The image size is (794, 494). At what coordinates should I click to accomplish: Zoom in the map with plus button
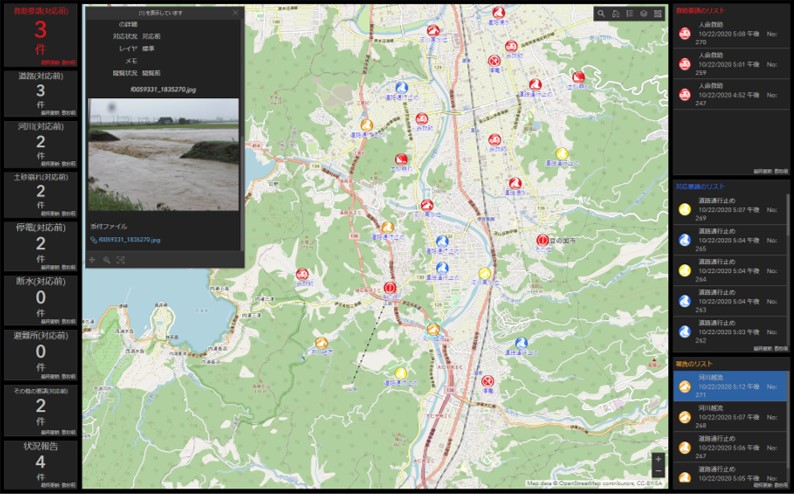click(x=657, y=459)
